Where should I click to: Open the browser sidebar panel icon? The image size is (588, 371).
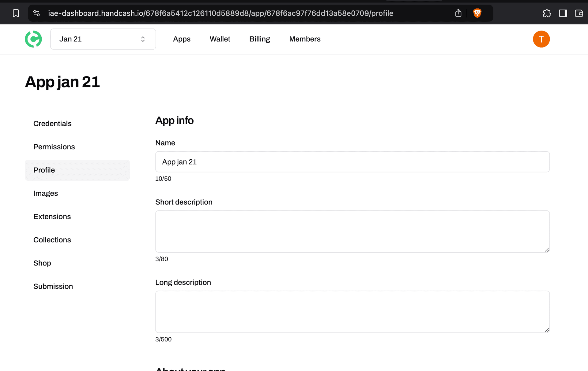point(563,13)
